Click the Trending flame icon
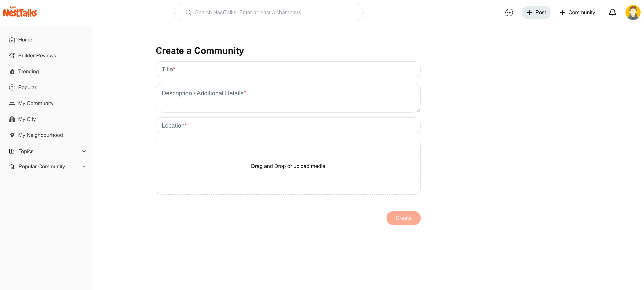Viewport: 644px width, 290px height. point(12,72)
